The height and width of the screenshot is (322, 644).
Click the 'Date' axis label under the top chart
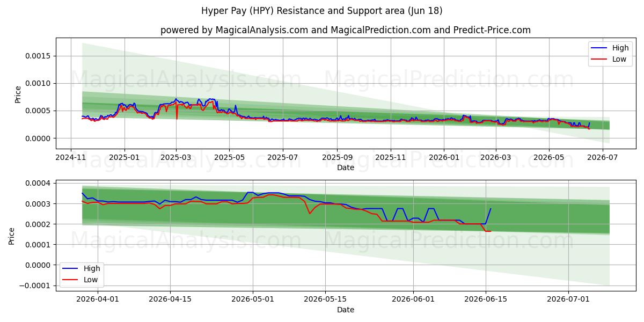click(346, 167)
